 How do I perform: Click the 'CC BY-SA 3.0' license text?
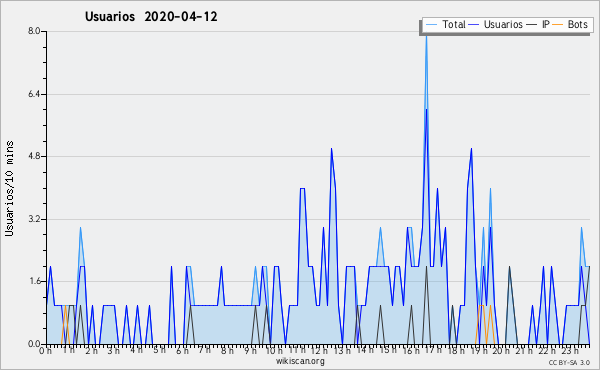point(569,362)
